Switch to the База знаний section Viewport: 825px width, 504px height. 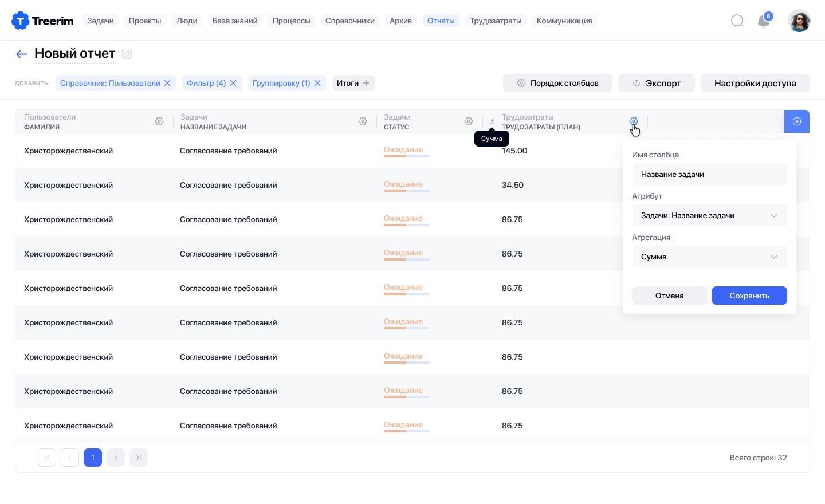coord(235,21)
